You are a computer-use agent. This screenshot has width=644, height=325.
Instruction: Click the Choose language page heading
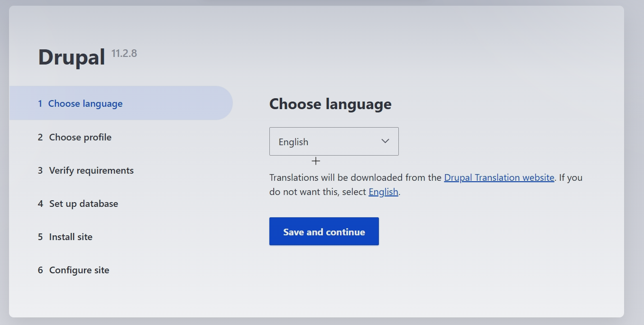(x=330, y=104)
